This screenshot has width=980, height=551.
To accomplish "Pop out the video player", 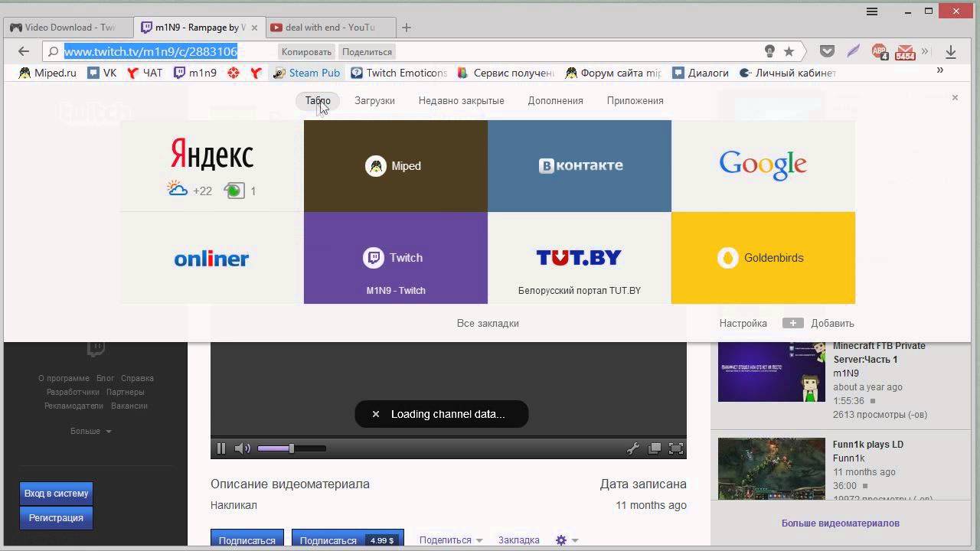I will 655,448.
